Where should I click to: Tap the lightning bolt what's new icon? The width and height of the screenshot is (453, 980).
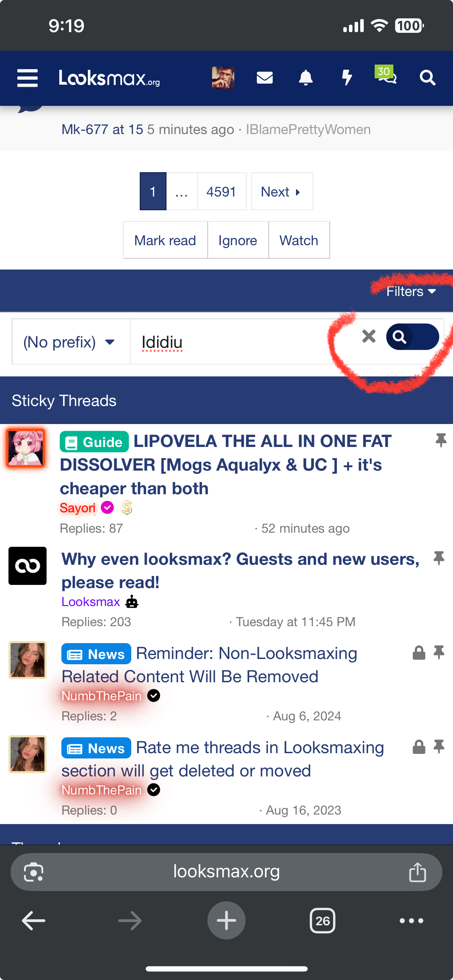[x=346, y=78]
